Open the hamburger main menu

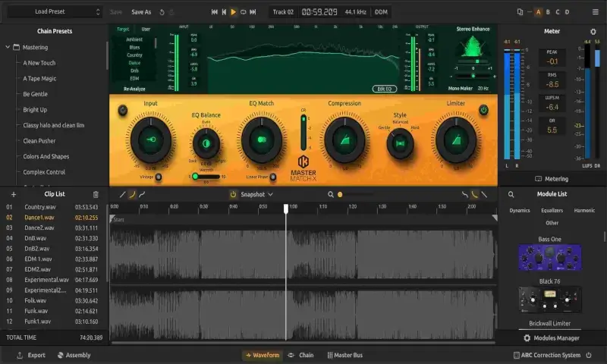596,12
